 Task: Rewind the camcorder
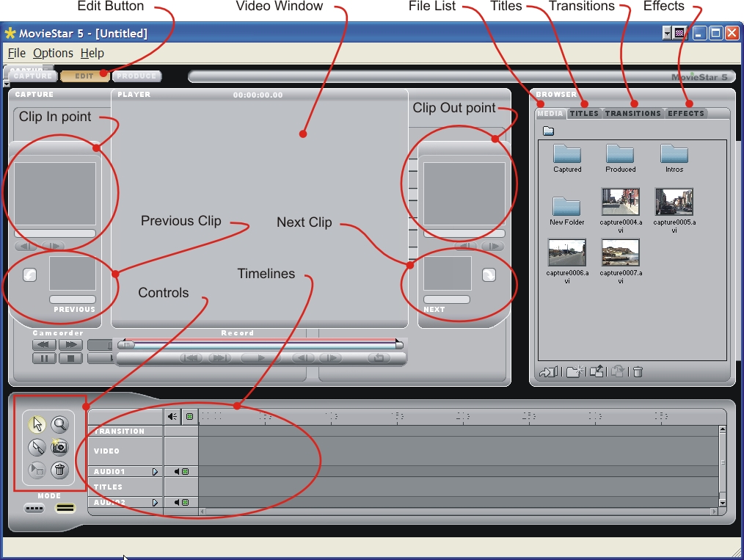pos(44,344)
